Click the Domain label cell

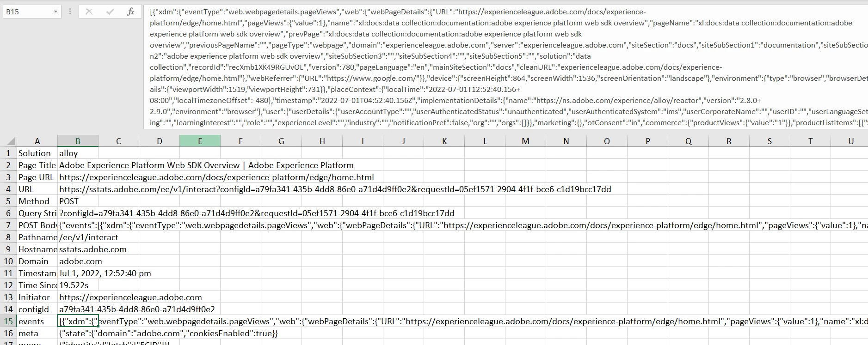tap(37, 261)
